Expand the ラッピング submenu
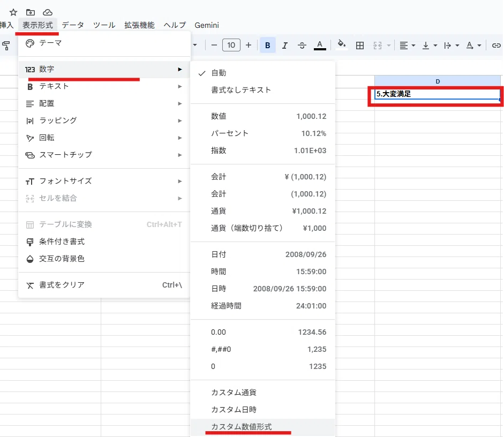 [104, 120]
